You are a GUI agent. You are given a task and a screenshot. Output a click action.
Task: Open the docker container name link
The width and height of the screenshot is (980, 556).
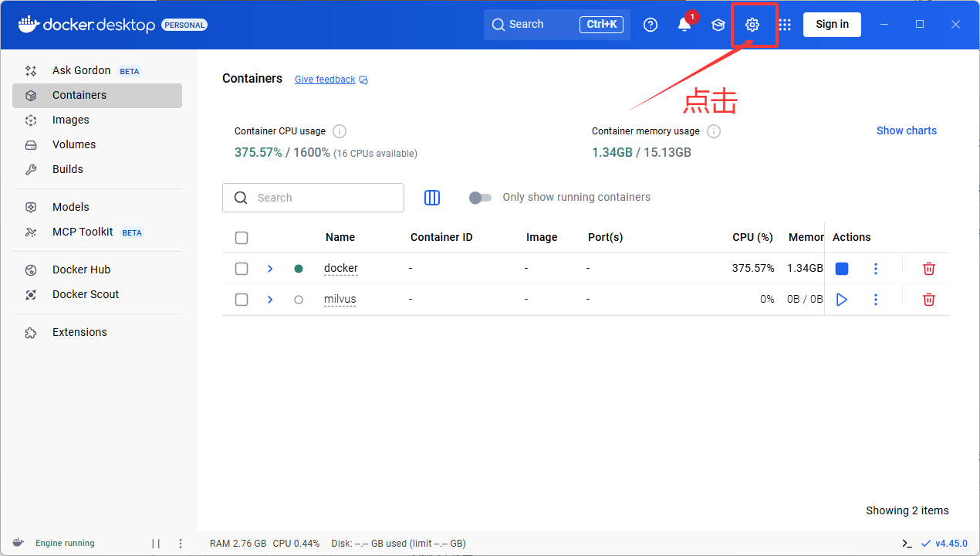341,269
